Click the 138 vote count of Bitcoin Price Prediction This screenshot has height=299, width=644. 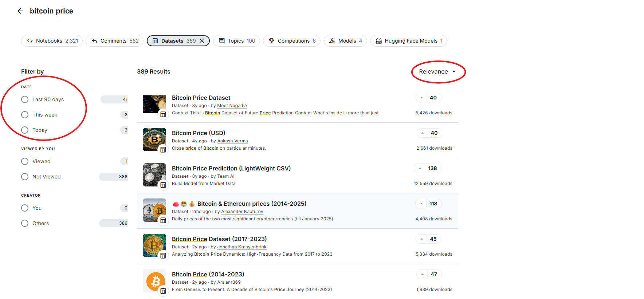(x=433, y=168)
